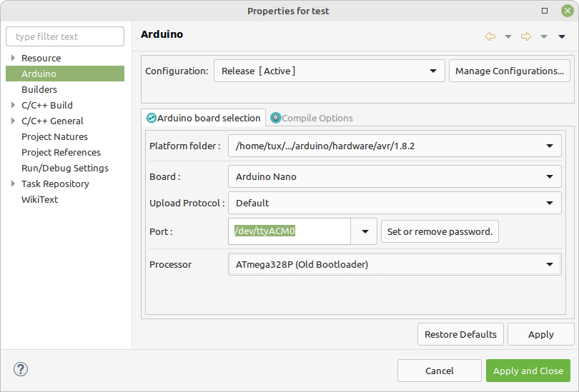Viewport: 579px width, 392px height.
Task: Open the Upload Protocol dropdown
Action: tap(395, 203)
